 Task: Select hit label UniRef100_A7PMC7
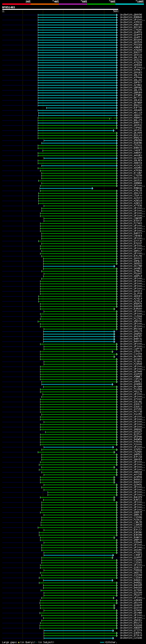click(131, 70)
